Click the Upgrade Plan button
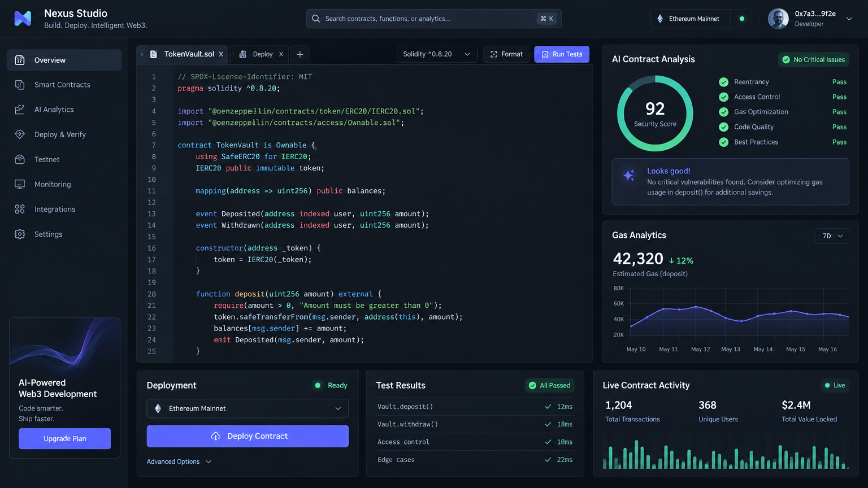Viewport: 868px width, 488px height. (x=65, y=438)
